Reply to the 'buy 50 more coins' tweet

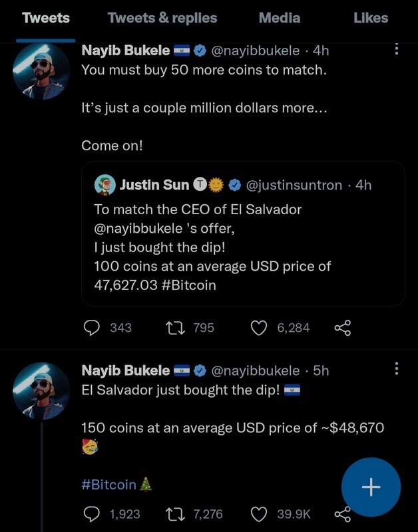coord(91,327)
